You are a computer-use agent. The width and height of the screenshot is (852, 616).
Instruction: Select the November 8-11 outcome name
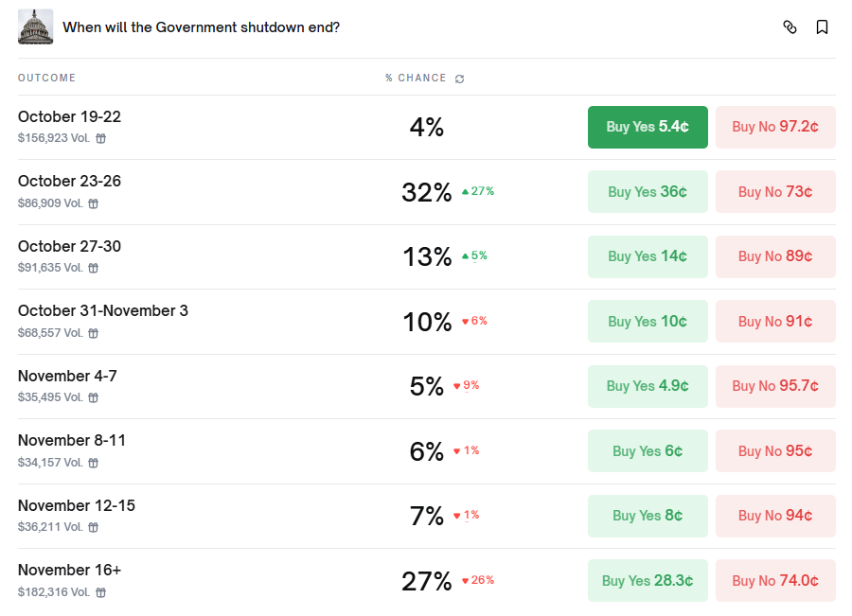[72, 441]
